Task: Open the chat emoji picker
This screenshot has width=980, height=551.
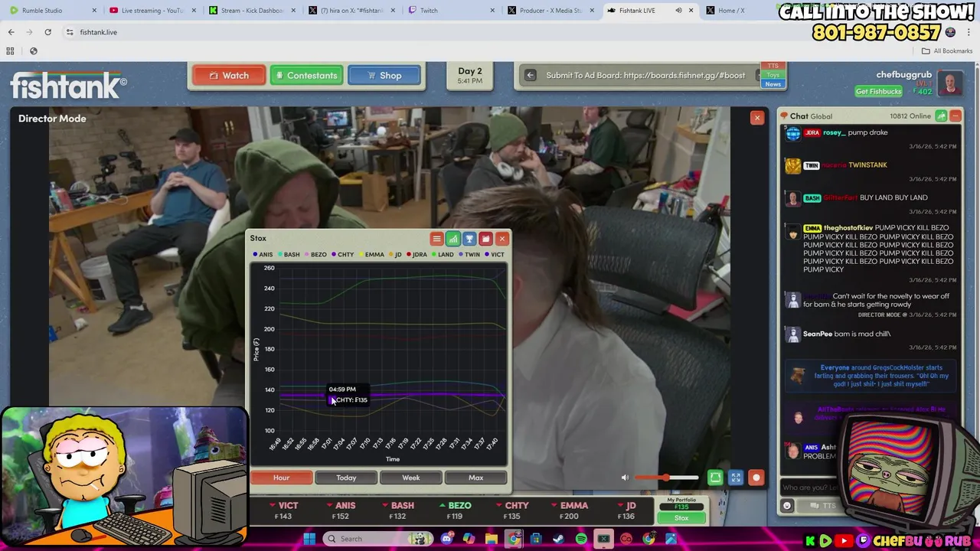Action: point(786,506)
